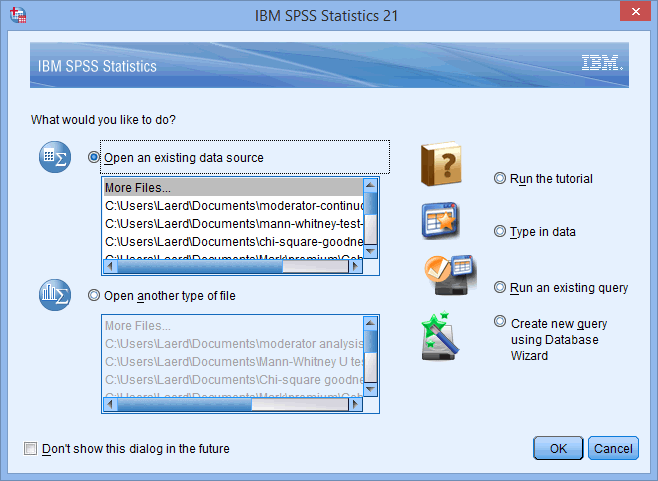Viewport: 658px width, 481px height.
Task: Select the Type in data option
Action: pos(500,231)
